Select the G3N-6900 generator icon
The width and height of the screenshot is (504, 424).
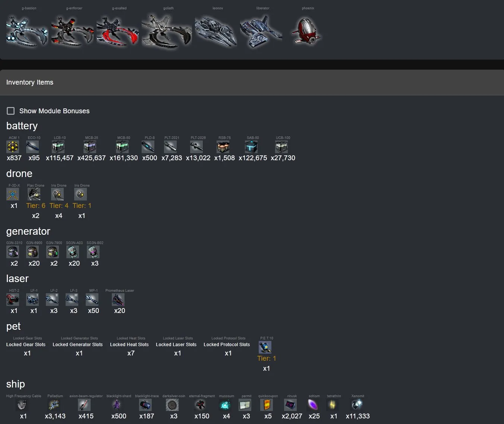click(33, 252)
